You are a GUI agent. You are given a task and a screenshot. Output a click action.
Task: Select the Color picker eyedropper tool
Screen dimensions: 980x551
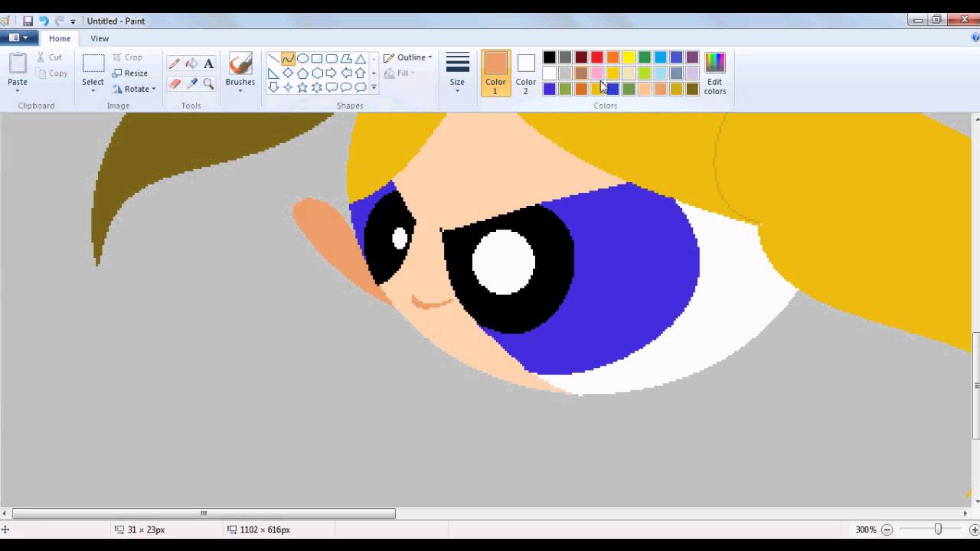(191, 84)
